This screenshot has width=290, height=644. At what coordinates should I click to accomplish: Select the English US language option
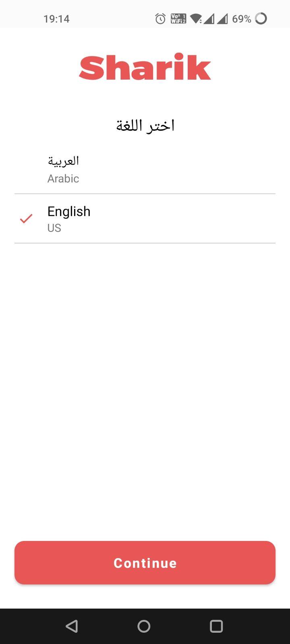pos(145,219)
